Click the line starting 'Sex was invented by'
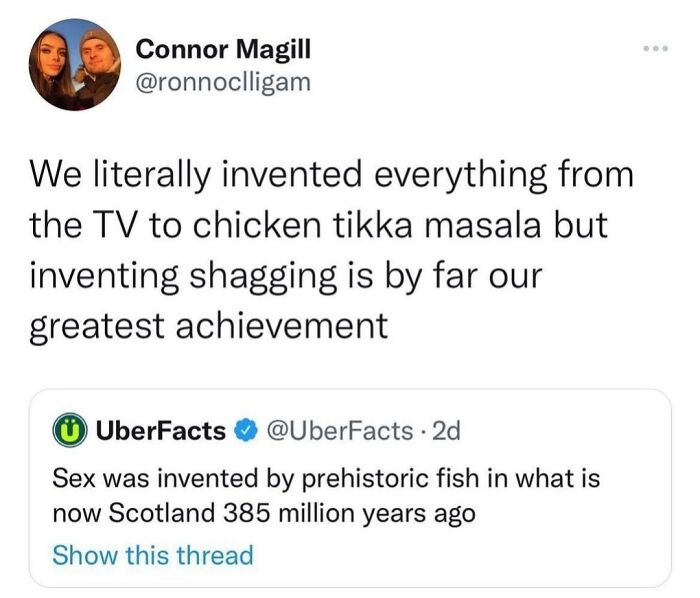Screen dimensions: 700x598 (x=326, y=479)
